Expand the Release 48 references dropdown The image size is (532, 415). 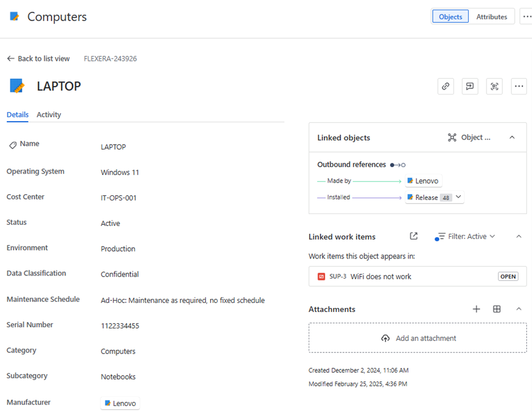459,197
